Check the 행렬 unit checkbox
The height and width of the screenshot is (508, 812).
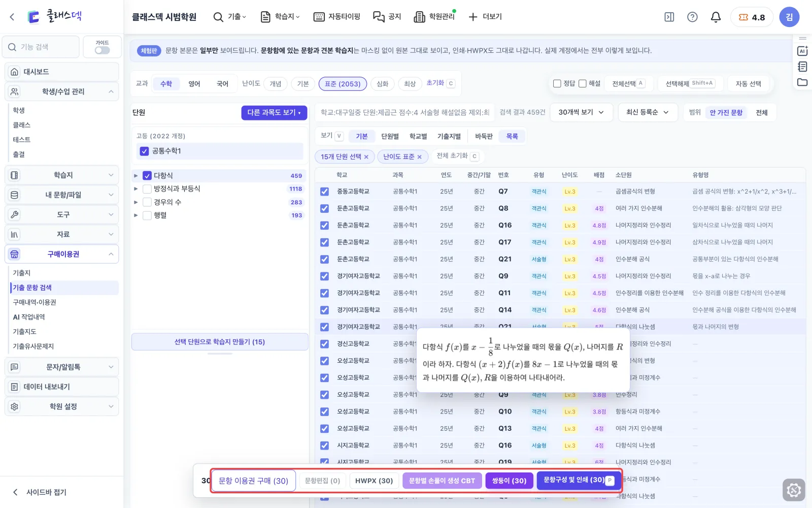pyautogui.click(x=147, y=215)
